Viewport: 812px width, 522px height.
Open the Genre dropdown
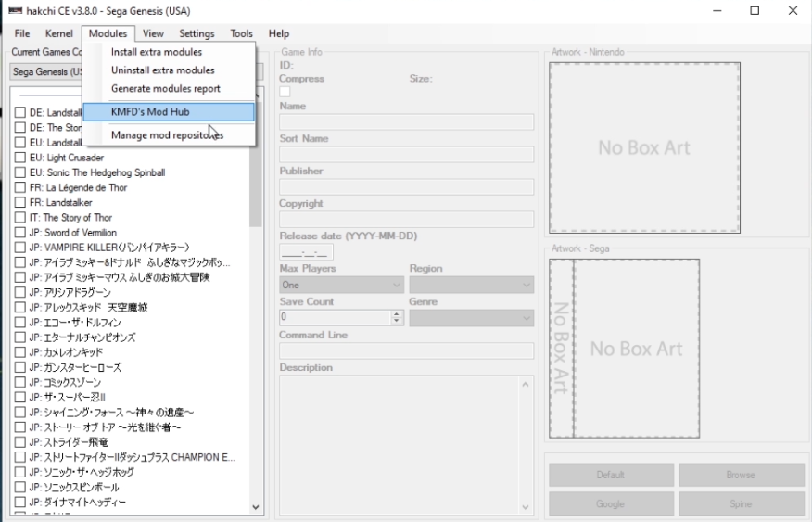[471, 318]
